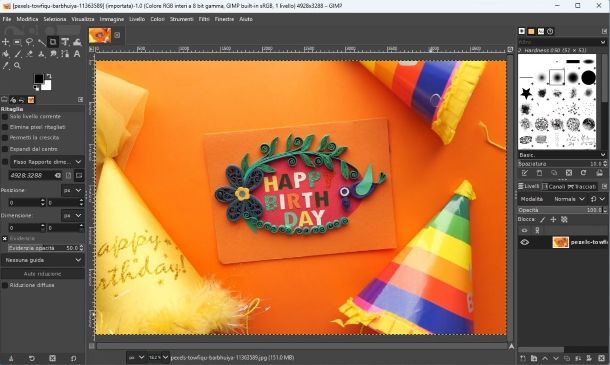Select the Paintbrush tool
The image size is (610, 365).
coord(17,54)
